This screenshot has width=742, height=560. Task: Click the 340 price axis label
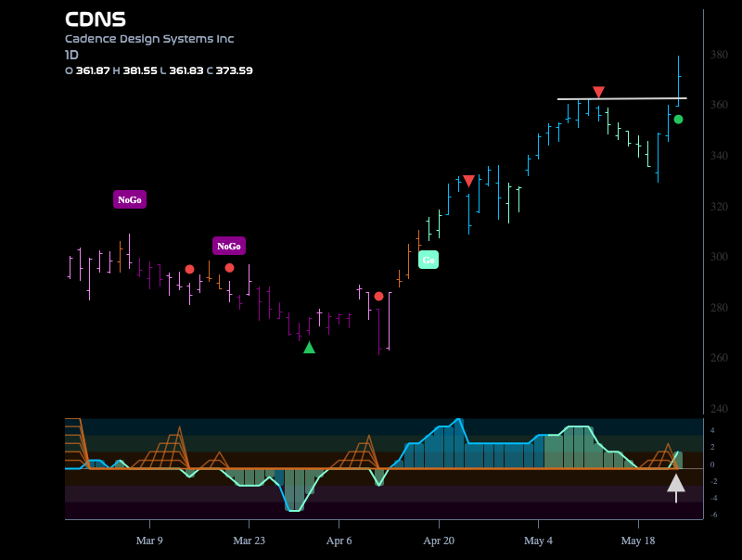tap(719, 155)
